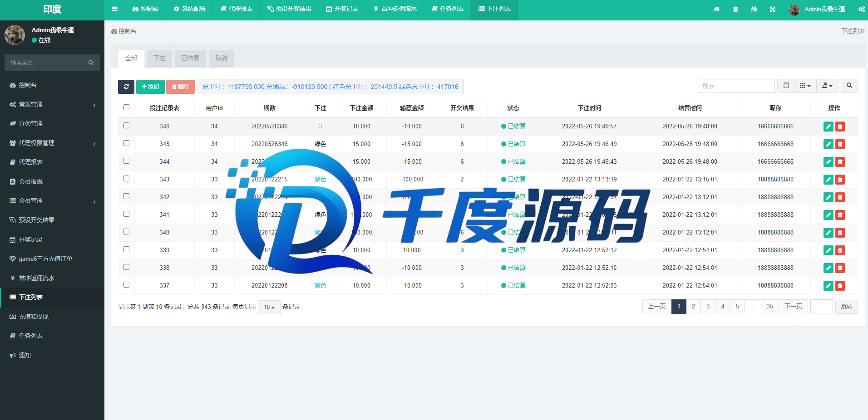Delete bet record 346 with trash icon
Viewport: 868px width, 420px height.
[840, 127]
